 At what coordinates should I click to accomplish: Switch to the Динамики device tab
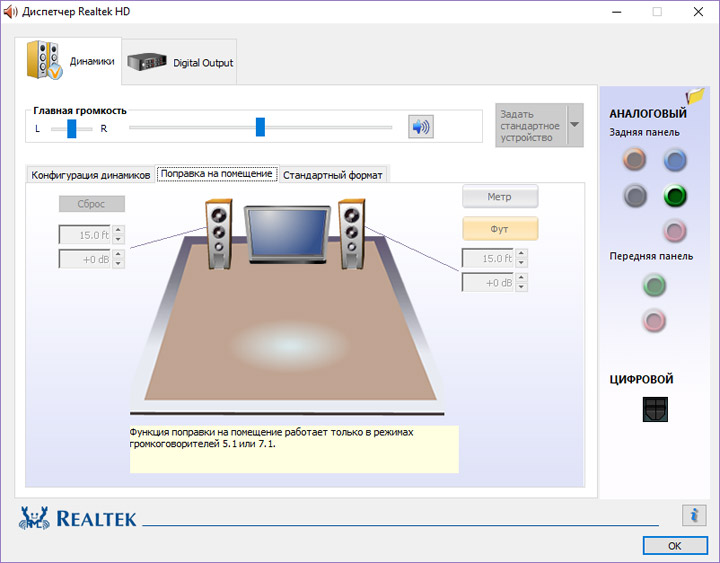(x=68, y=61)
